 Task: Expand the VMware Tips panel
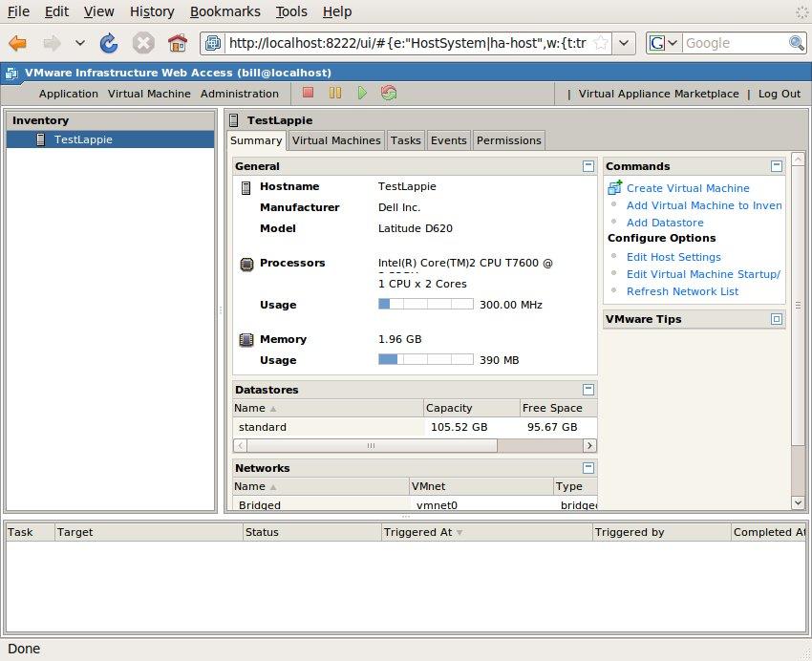[777, 319]
